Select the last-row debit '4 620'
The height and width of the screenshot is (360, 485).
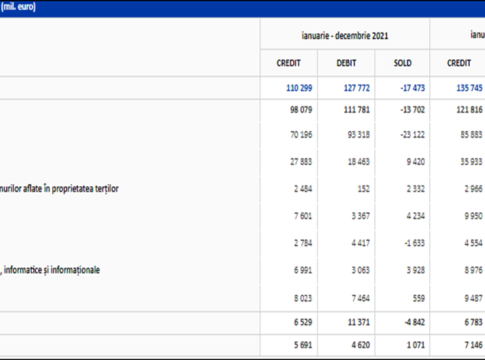pos(361,345)
